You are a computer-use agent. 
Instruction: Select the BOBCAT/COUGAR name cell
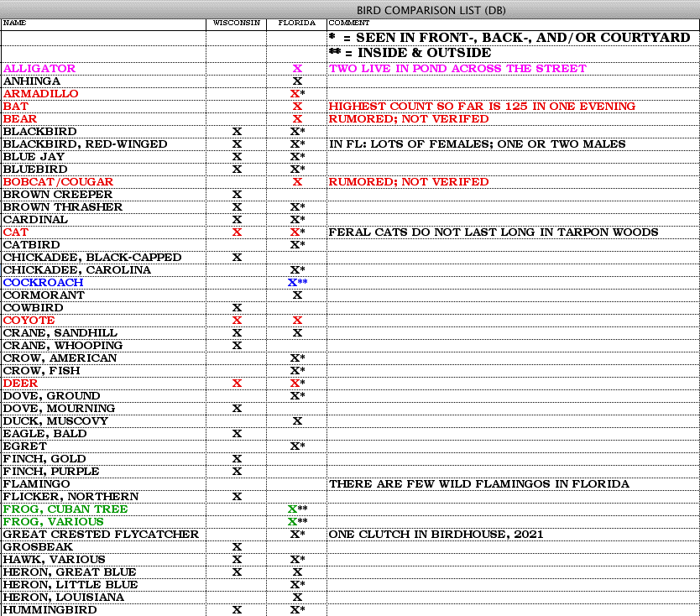tap(103, 181)
